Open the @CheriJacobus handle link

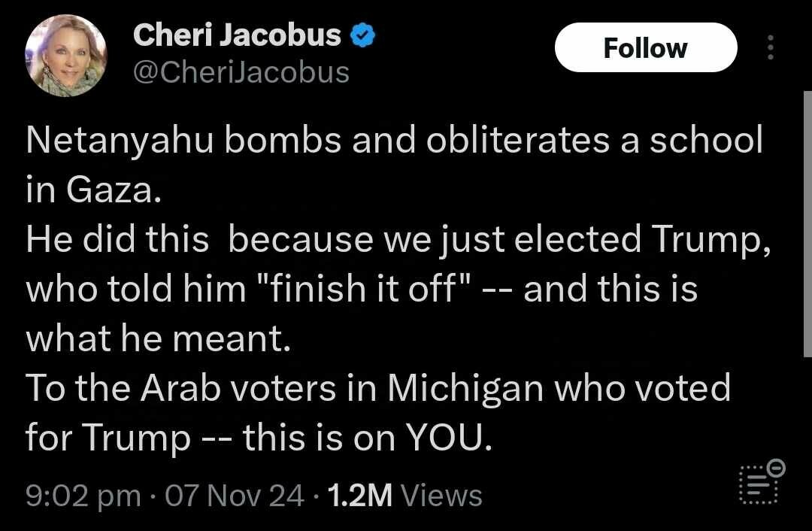click(x=241, y=72)
